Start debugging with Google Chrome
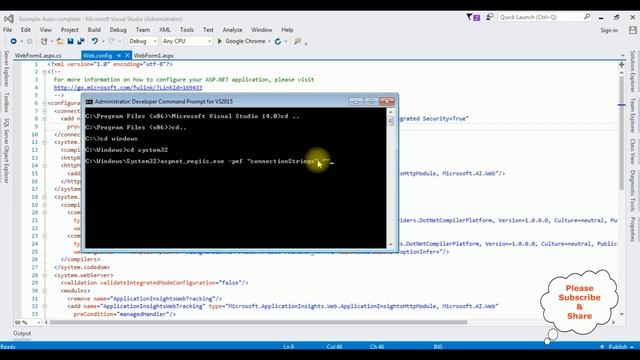Screen dimensions: 640x360 pyautogui.click(x=241, y=41)
